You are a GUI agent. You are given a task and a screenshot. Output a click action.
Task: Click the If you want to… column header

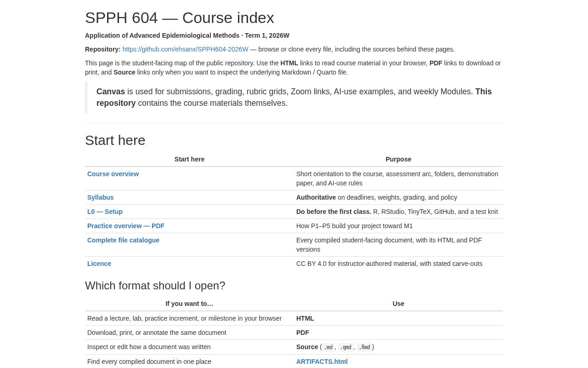pyautogui.click(x=189, y=304)
